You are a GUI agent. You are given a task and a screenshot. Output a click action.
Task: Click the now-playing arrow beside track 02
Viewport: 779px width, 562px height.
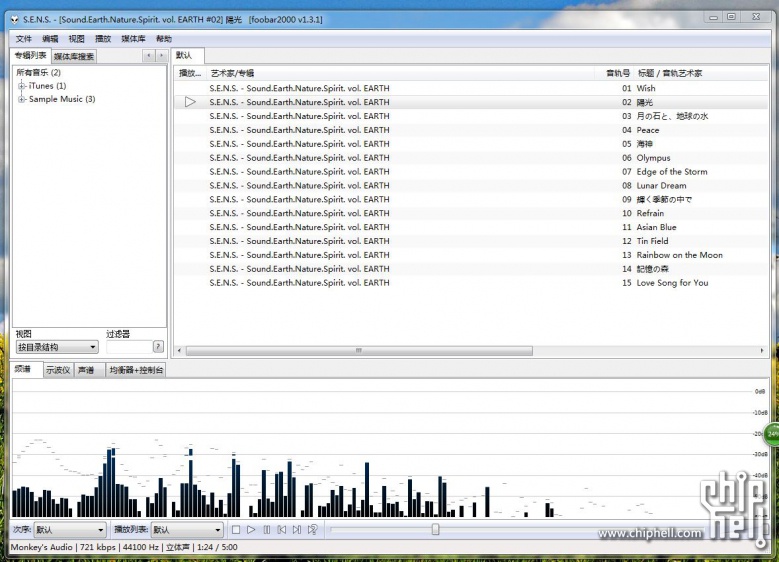[190, 102]
